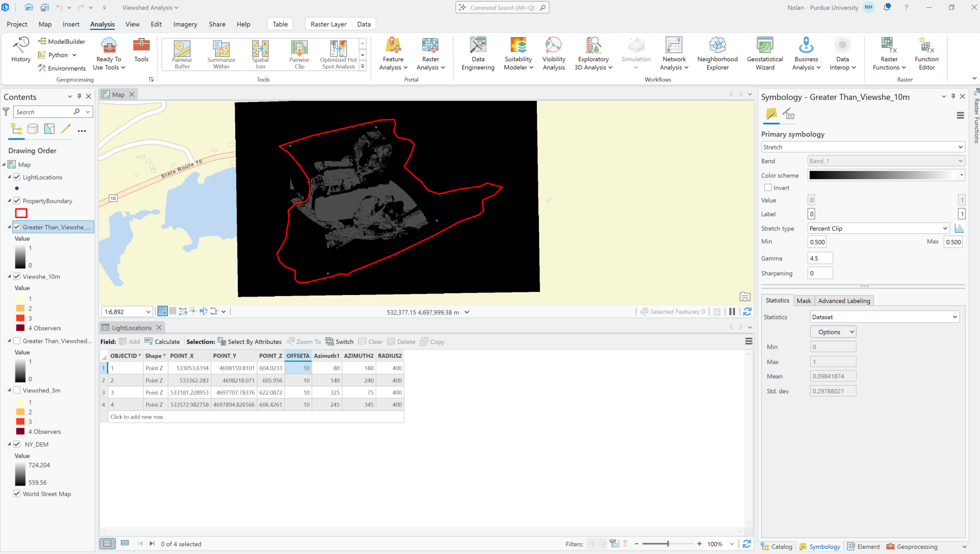The image size is (980, 554).
Task: Switch to the Raster Layer tab
Action: [x=328, y=24]
